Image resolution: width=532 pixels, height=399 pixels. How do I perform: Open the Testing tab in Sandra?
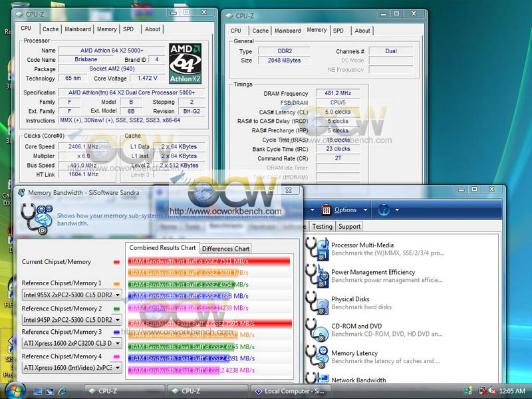[x=322, y=226]
